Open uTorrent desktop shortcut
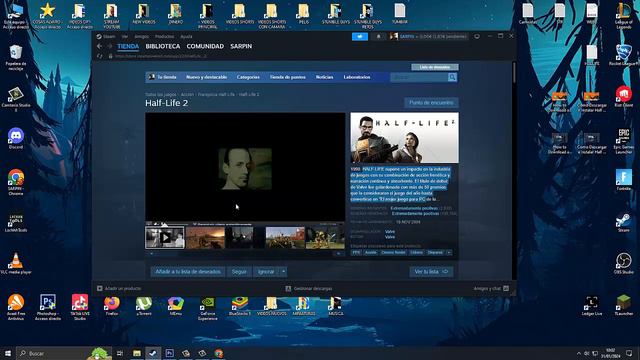Screen dimensions: 640x360 [144, 306]
